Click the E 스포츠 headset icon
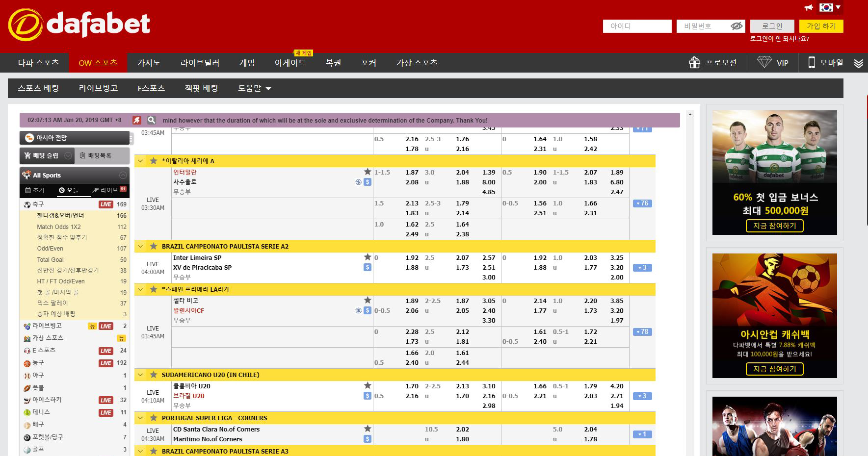 point(27,351)
